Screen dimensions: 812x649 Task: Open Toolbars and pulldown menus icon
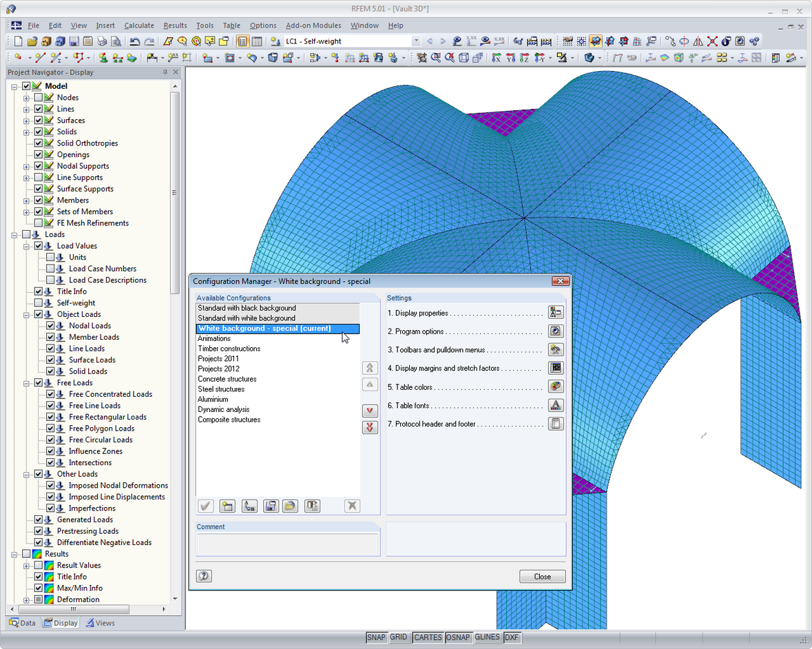point(555,350)
